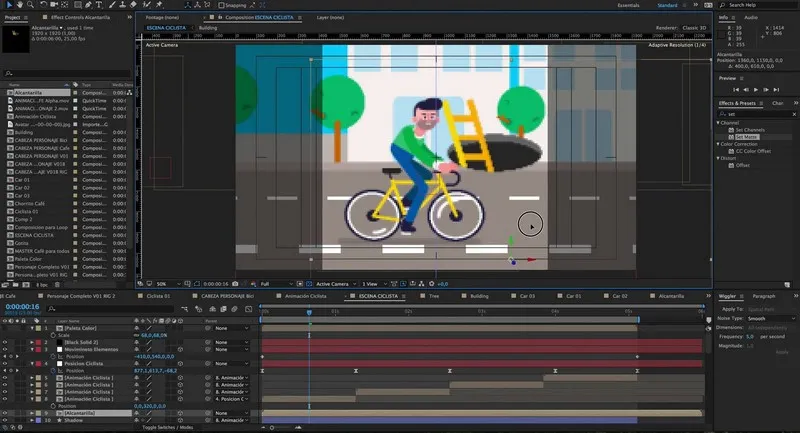
Task: Open the Full resolution dropdown
Action: [268, 284]
